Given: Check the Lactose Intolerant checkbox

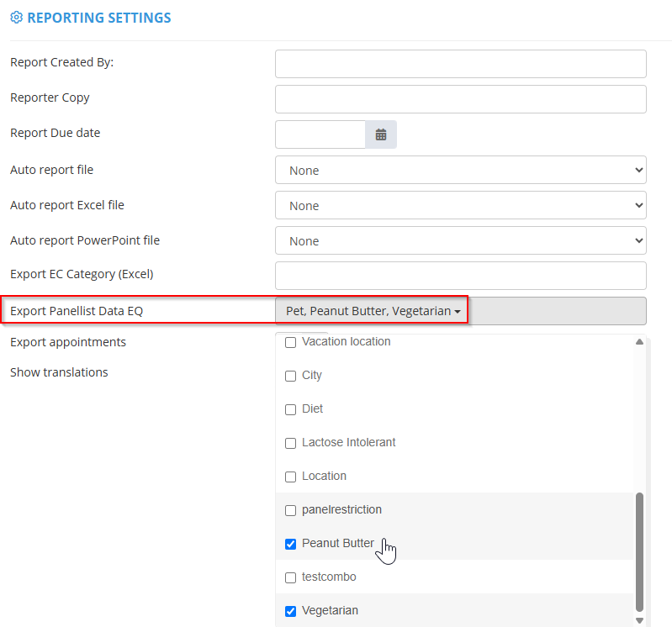Looking at the screenshot, I should pyautogui.click(x=291, y=443).
